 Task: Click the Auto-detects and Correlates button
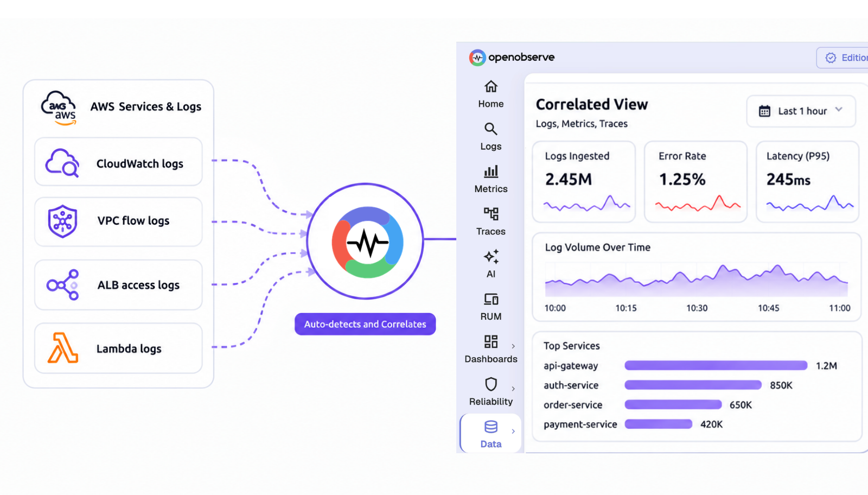365,324
